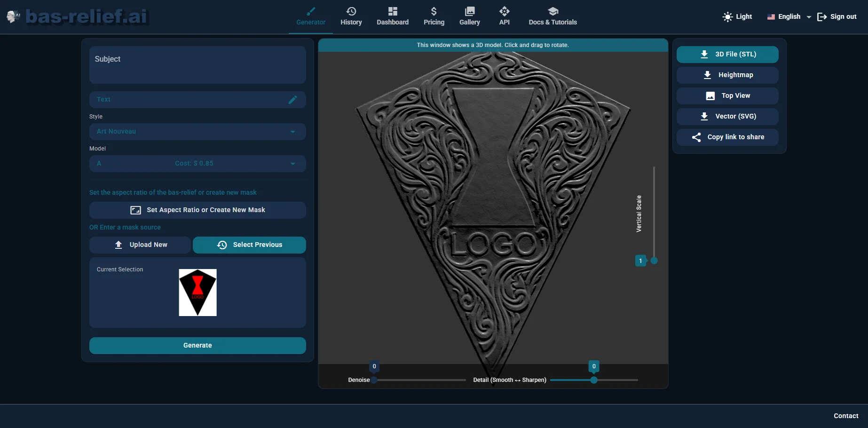Click the download icon on 3D File (STL)

704,55
